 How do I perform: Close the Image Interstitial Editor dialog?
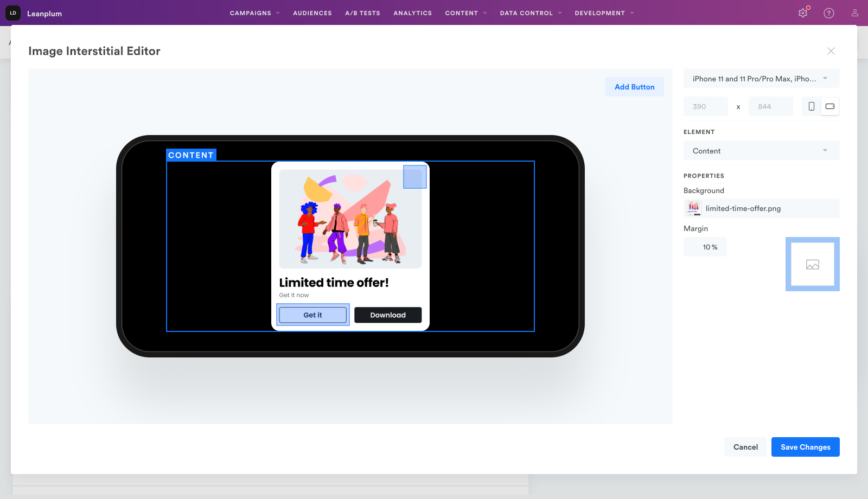831,51
